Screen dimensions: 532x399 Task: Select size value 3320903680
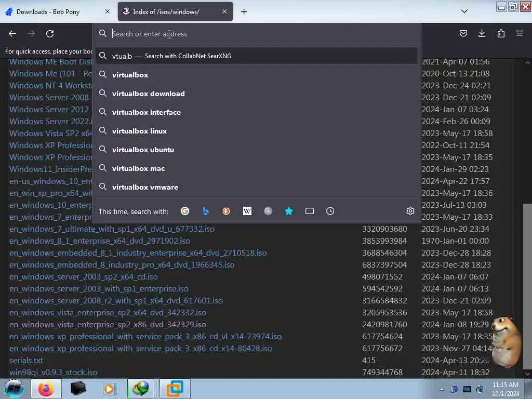[x=384, y=229]
